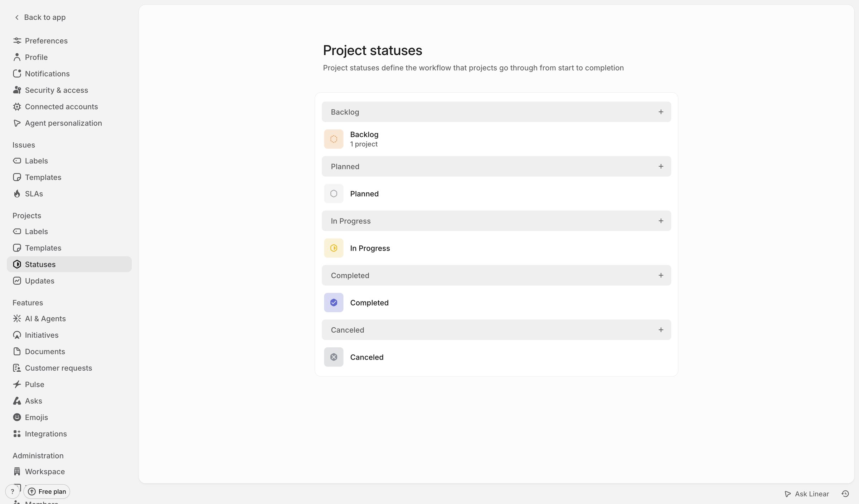Click the Free plan upgrade badge
Screen dimensions: 859x504
(x=47, y=491)
